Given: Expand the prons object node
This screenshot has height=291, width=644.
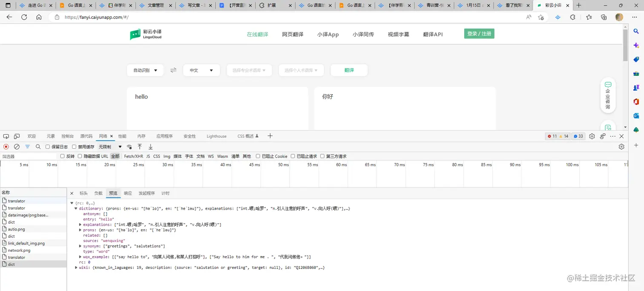Looking at the screenshot, I should click(x=80, y=230).
